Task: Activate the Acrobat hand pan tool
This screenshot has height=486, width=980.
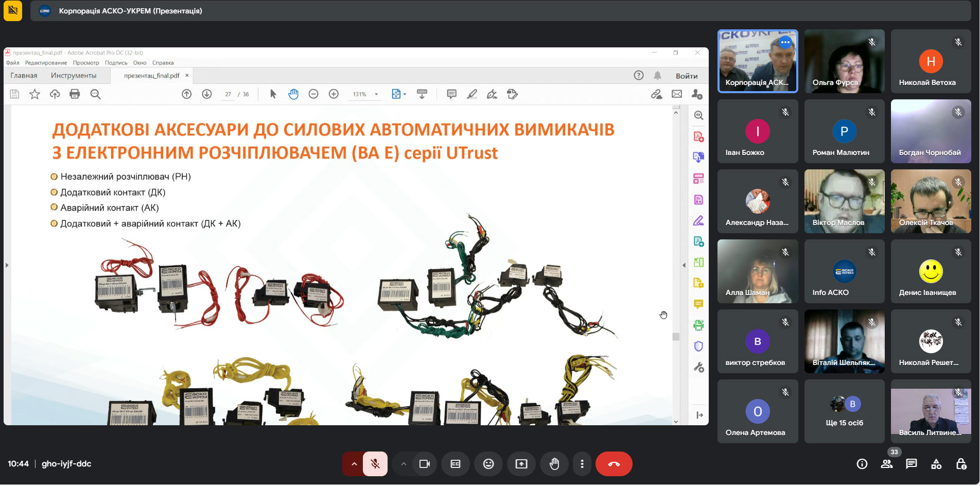Action: click(x=293, y=94)
